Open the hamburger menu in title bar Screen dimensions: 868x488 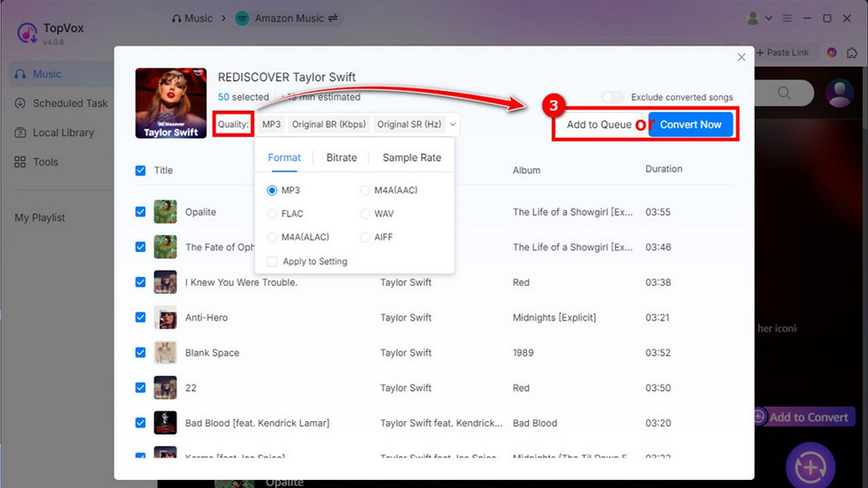[x=787, y=18]
